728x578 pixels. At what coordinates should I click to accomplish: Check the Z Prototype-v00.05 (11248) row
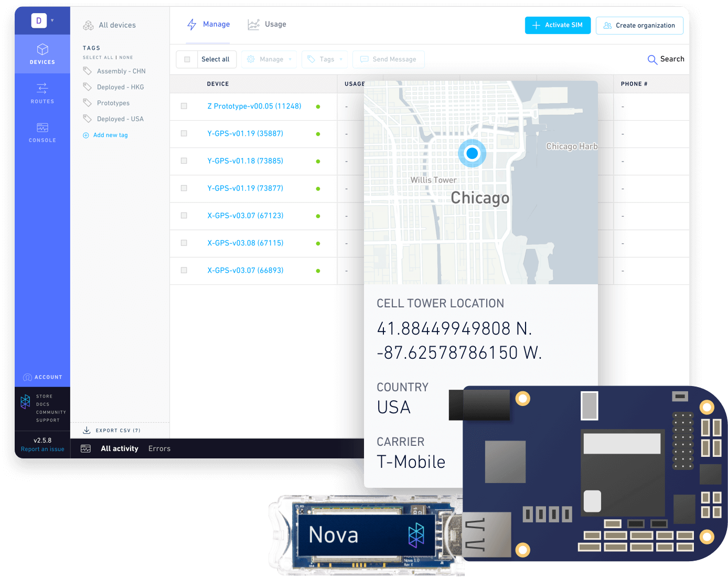(184, 106)
